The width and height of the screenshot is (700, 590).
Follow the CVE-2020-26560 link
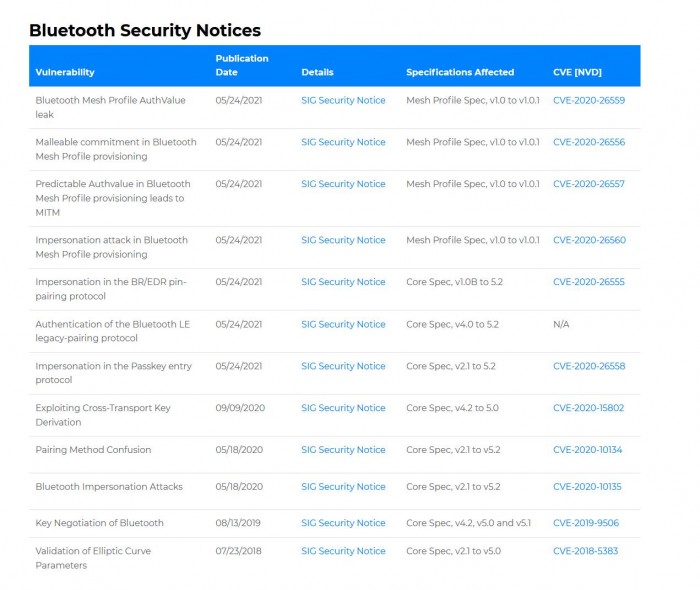[588, 240]
